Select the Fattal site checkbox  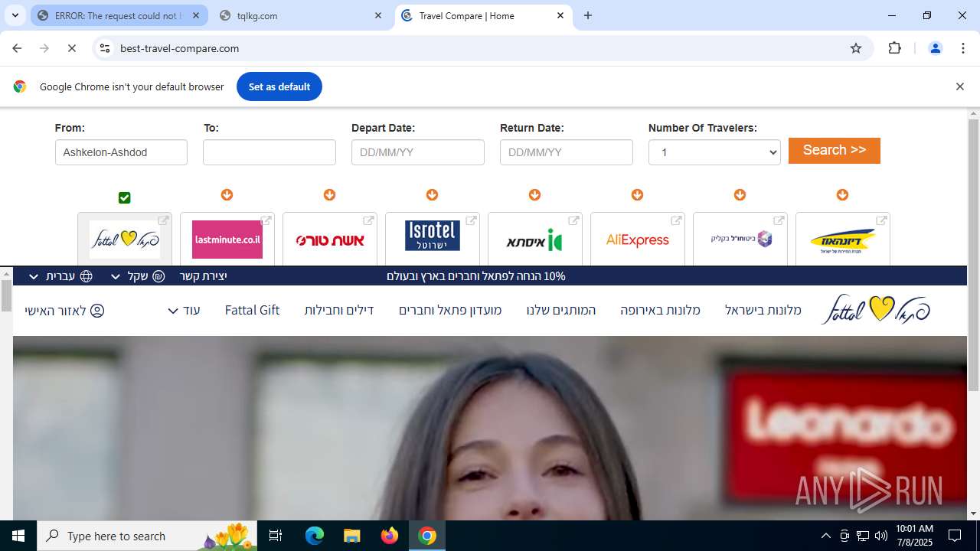tap(125, 198)
